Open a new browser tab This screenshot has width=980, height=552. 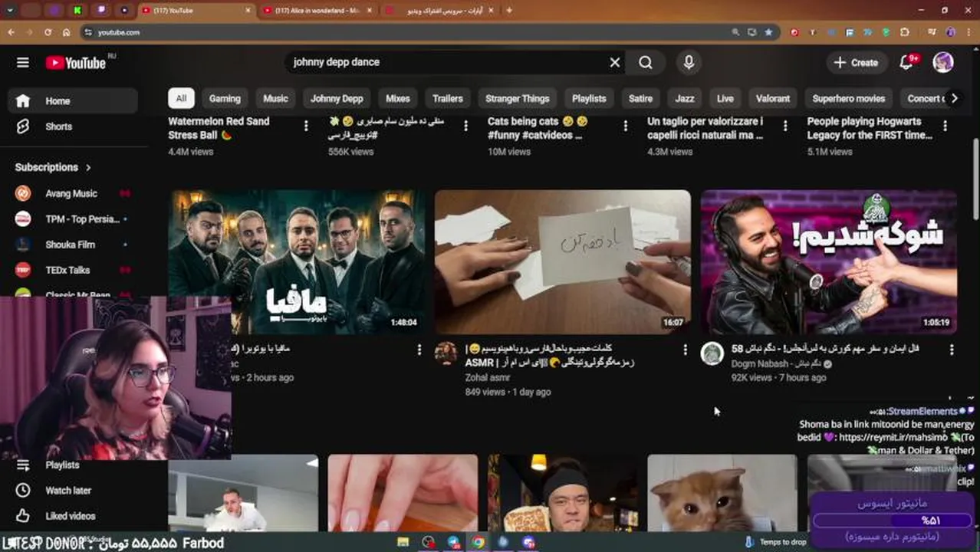[509, 11]
